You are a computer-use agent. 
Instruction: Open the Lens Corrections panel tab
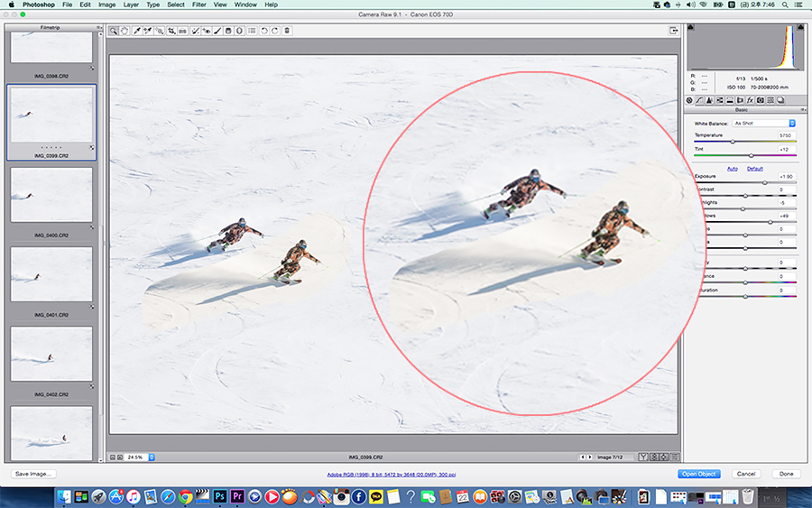click(740, 100)
